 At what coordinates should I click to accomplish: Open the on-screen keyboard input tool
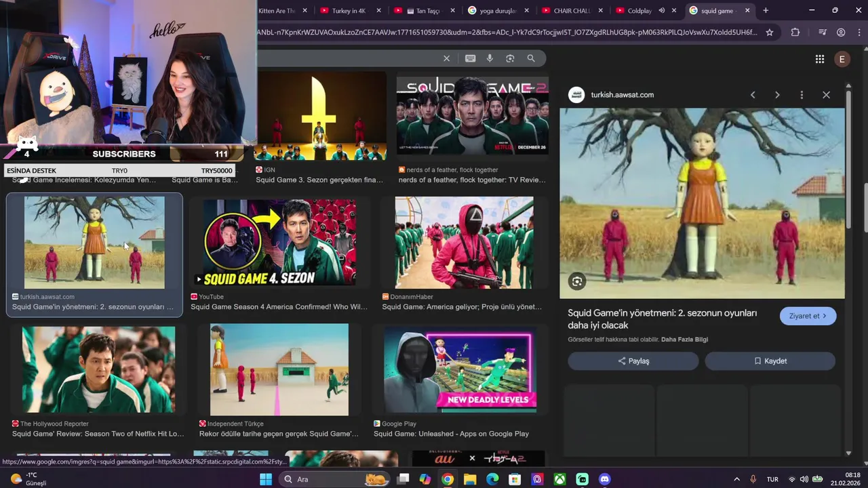470,58
